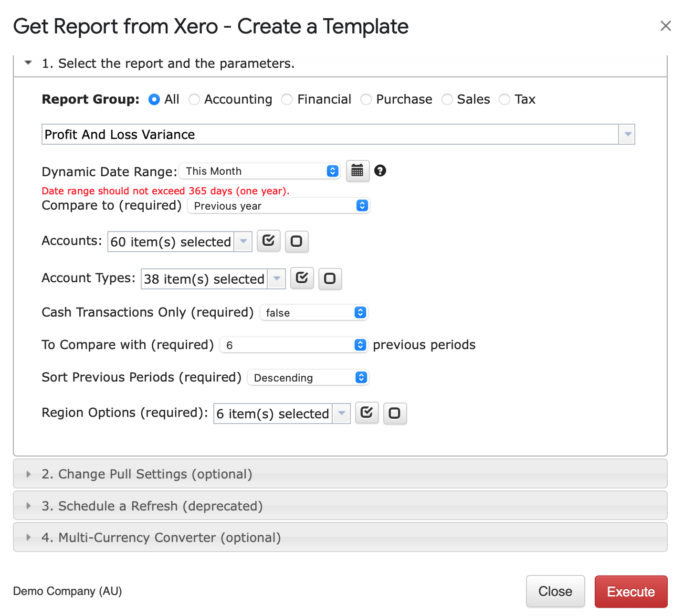
Task: Click the Report Group label
Action: tap(91, 99)
